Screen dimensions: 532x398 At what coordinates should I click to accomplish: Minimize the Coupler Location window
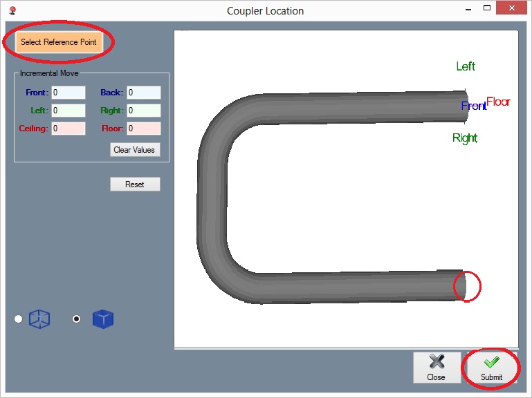(468, 9)
